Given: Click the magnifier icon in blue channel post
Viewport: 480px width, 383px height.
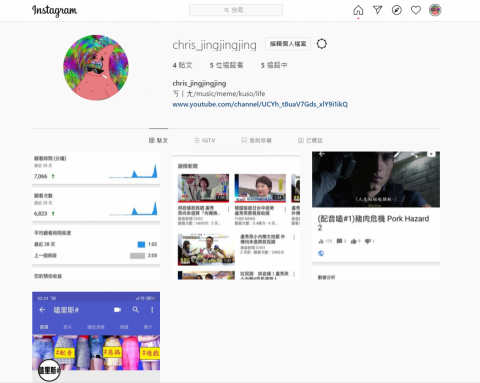Looking at the screenshot, I should point(136,310).
